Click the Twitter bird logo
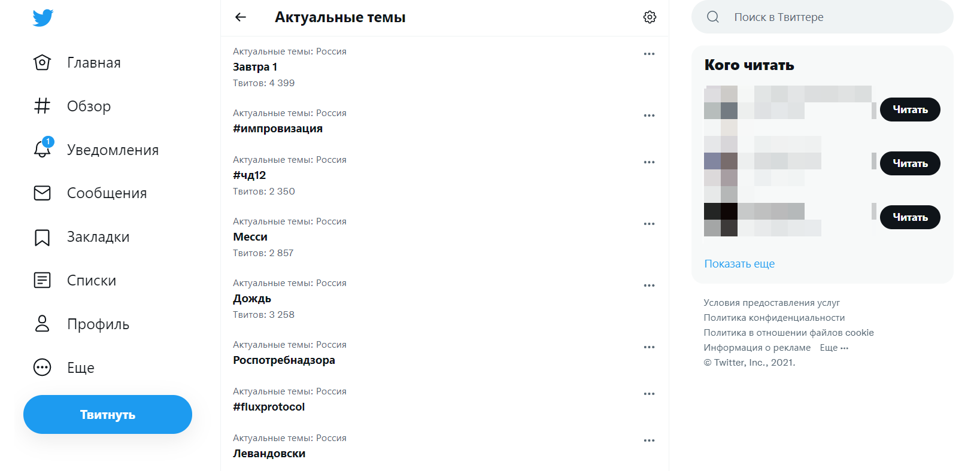 click(43, 18)
